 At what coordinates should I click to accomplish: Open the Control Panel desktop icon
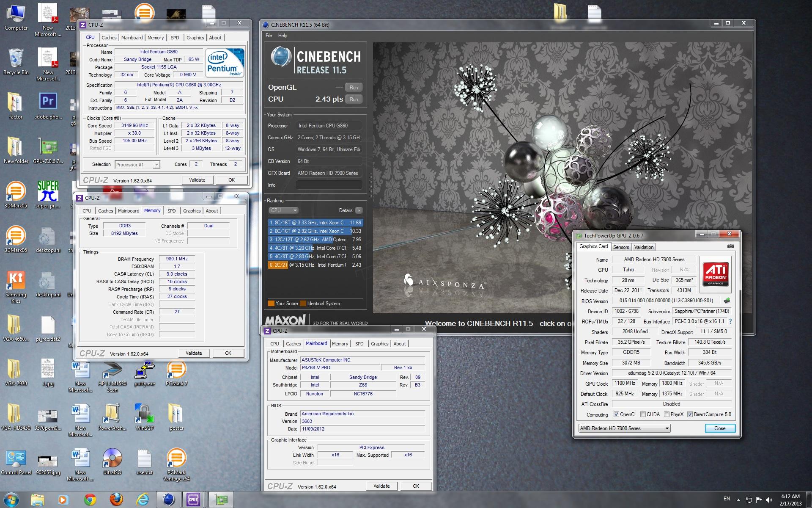pyautogui.click(x=16, y=461)
